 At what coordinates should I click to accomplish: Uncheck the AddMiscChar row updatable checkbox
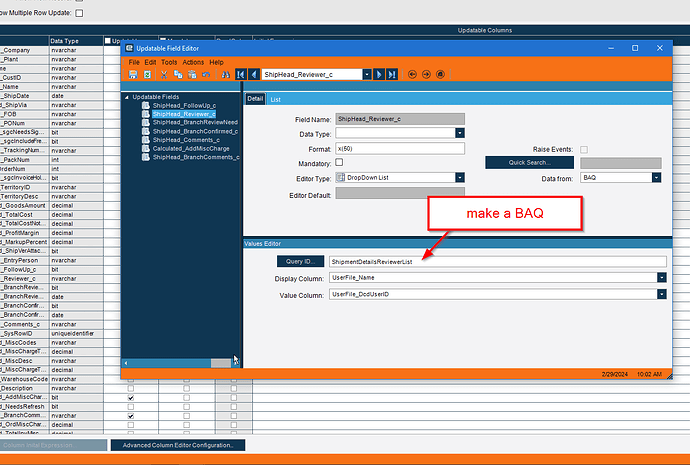[130, 397]
